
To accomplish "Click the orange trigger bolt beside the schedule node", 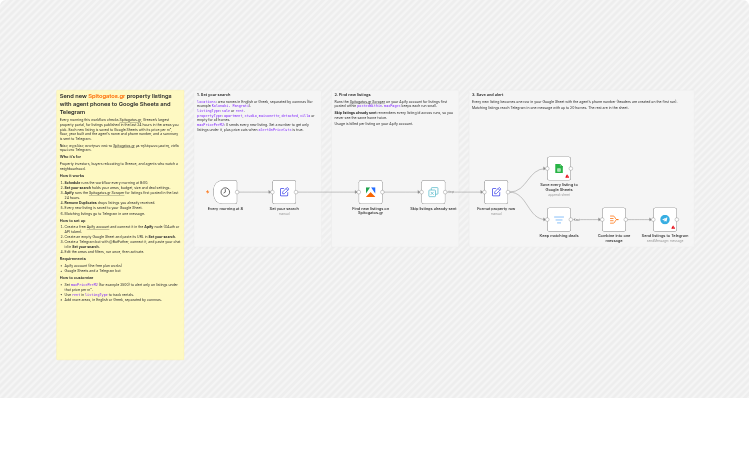I will (207, 192).
